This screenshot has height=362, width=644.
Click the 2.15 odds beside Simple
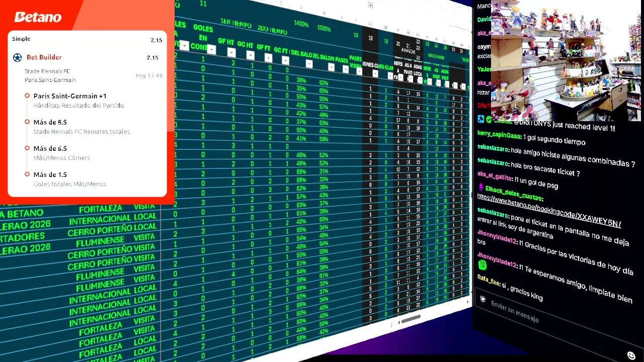coord(156,40)
